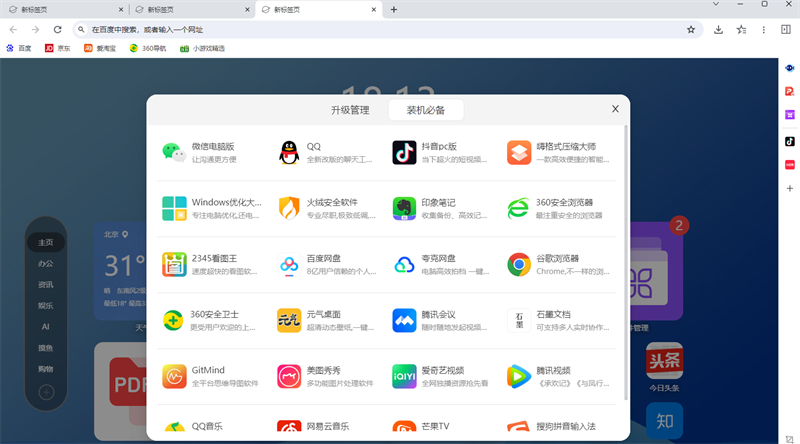Open the TikTok sidebar shortcut

789,141
